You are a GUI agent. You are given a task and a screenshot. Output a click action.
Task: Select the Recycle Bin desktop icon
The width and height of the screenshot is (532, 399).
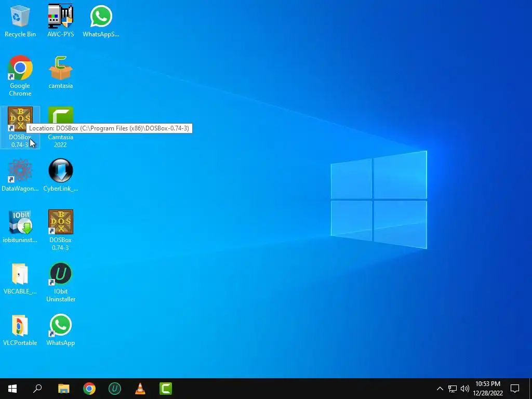pos(20,21)
